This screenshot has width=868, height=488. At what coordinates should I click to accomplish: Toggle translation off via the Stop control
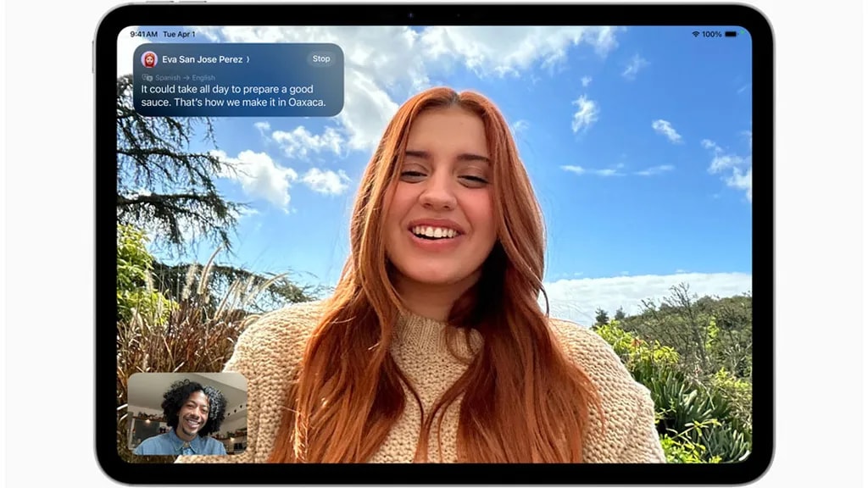(320, 58)
